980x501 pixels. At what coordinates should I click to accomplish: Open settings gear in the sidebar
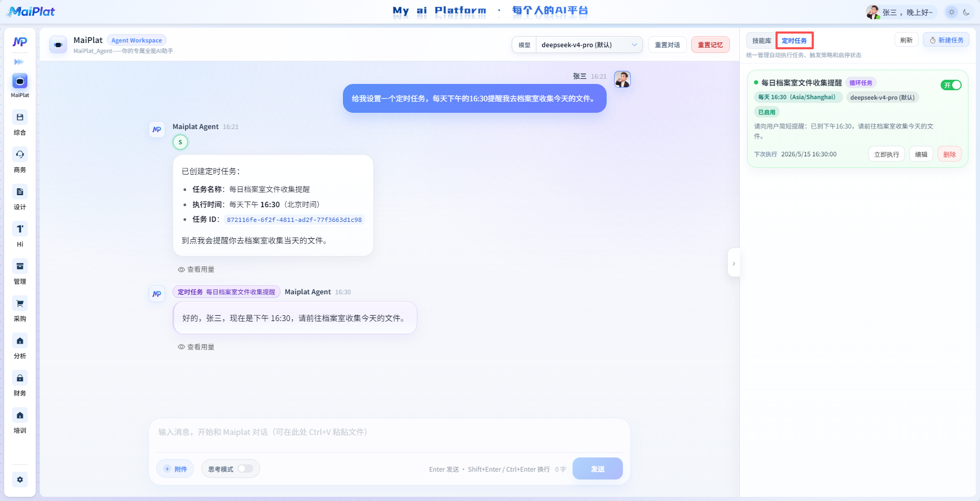pos(20,479)
